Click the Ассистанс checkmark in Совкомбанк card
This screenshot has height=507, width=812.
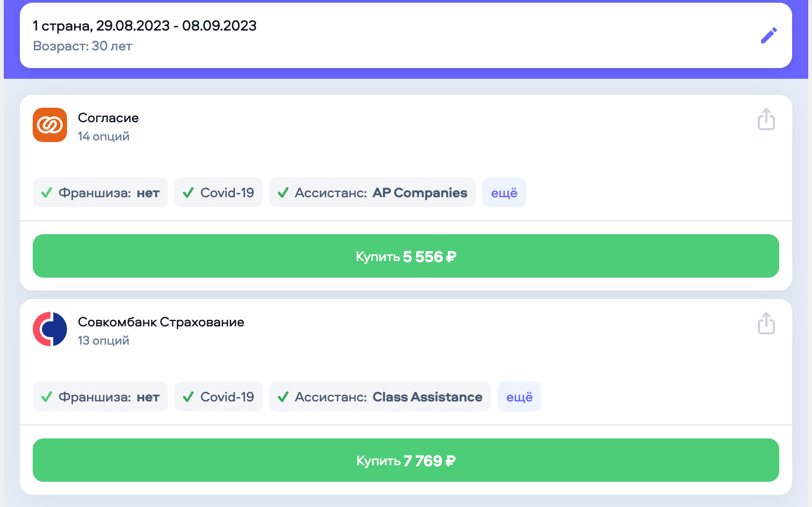pyautogui.click(x=283, y=397)
